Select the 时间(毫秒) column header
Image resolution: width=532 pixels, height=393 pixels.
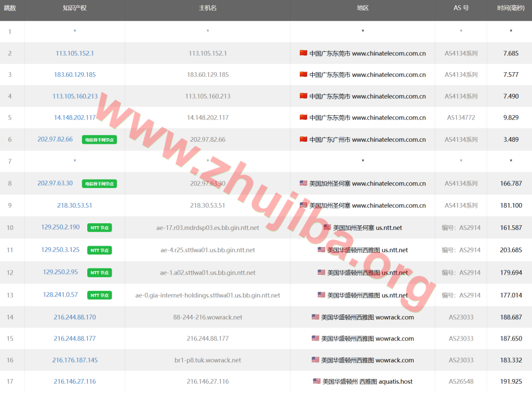[509, 9]
